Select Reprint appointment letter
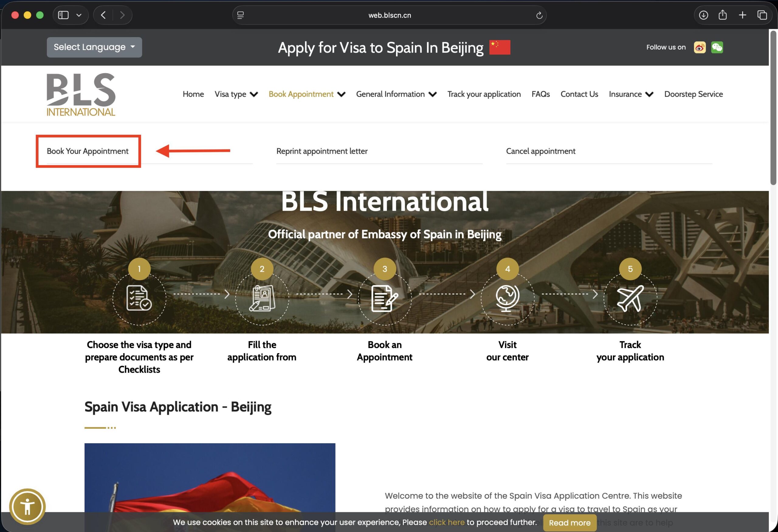Image resolution: width=778 pixels, height=532 pixels. (322, 151)
